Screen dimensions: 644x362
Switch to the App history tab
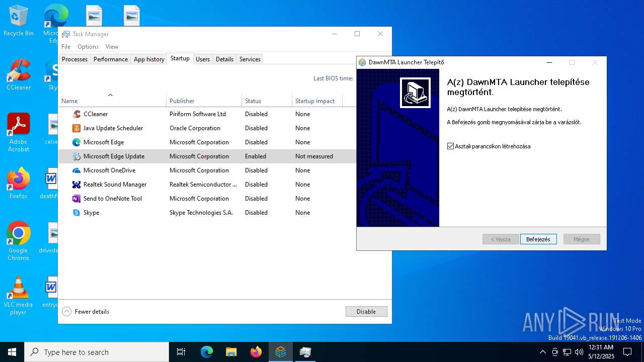149,59
